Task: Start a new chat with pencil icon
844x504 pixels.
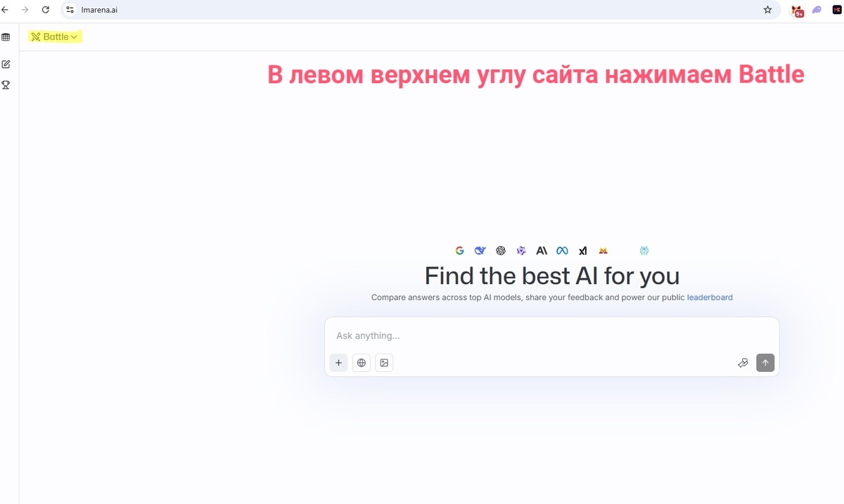Action: pyautogui.click(x=6, y=64)
